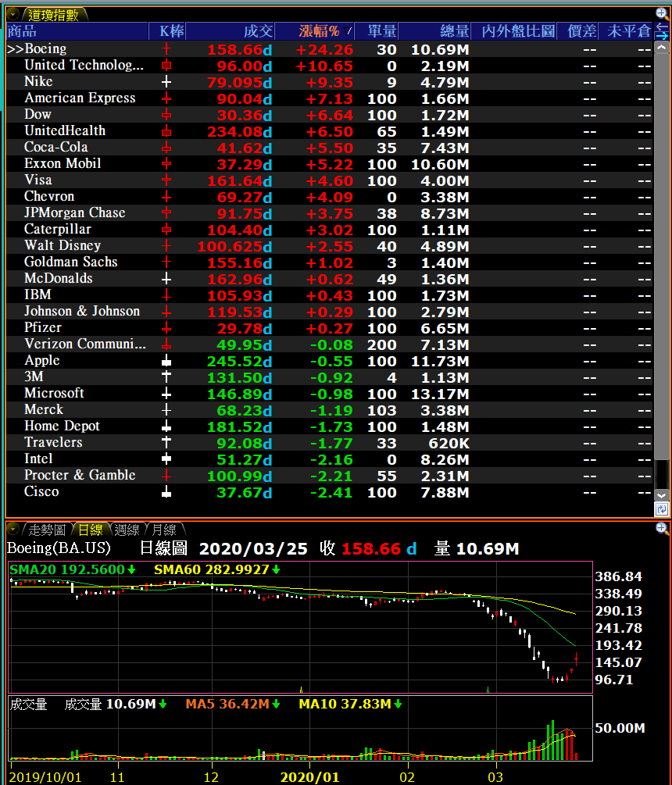
Task: Sort by the 單量 column header
Action: (x=377, y=31)
